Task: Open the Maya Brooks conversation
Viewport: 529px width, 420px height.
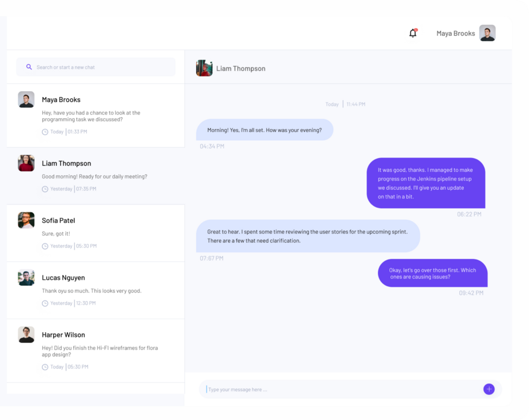Action: coord(96,115)
